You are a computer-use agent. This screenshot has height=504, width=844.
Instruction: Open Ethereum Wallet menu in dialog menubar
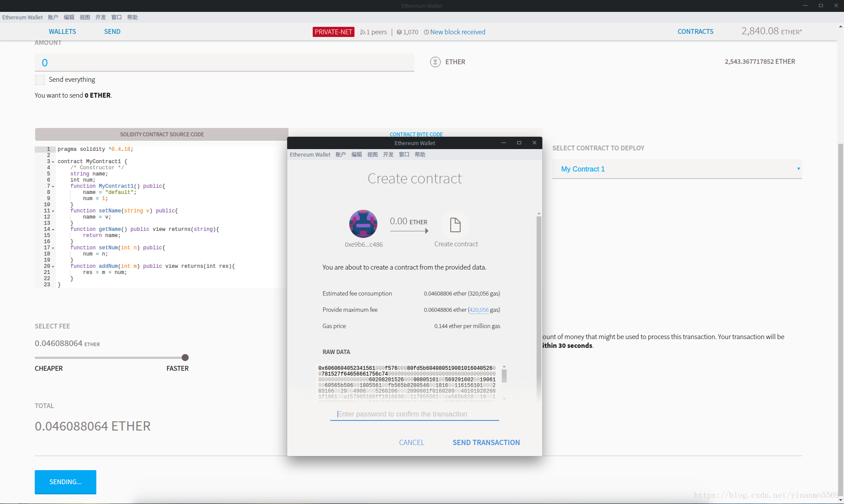point(310,154)
